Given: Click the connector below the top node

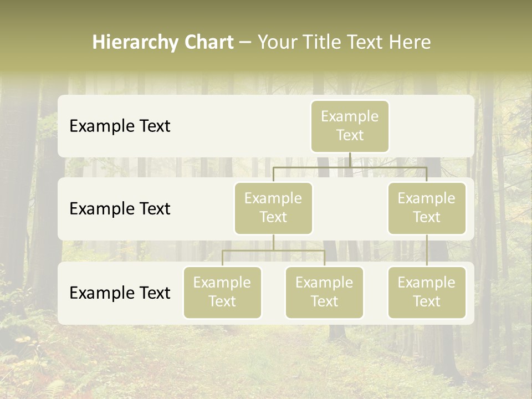Looking at the screenshot, I should tap(350, 161).
